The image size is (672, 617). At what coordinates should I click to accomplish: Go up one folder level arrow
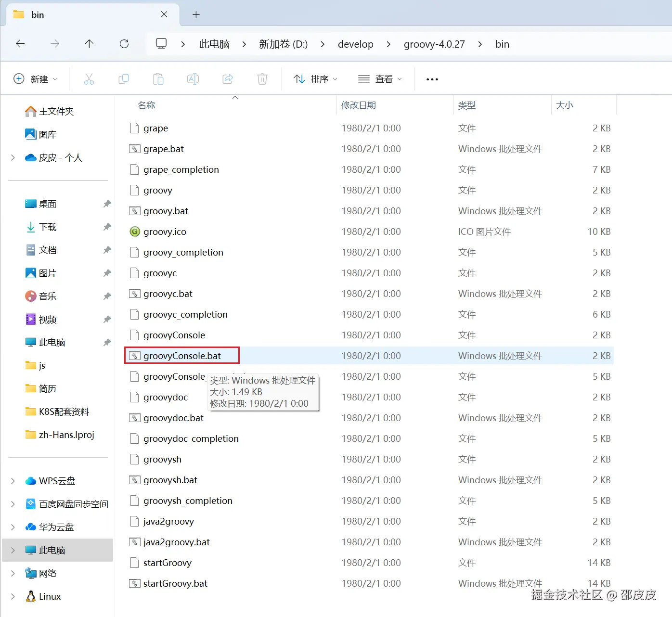pos(89,44)
